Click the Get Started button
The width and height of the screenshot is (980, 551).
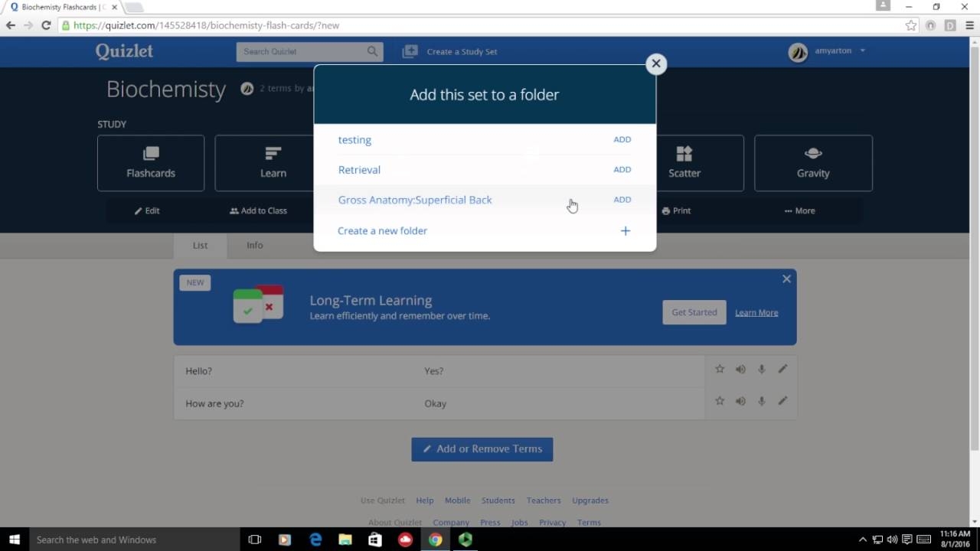click(694, 312)
